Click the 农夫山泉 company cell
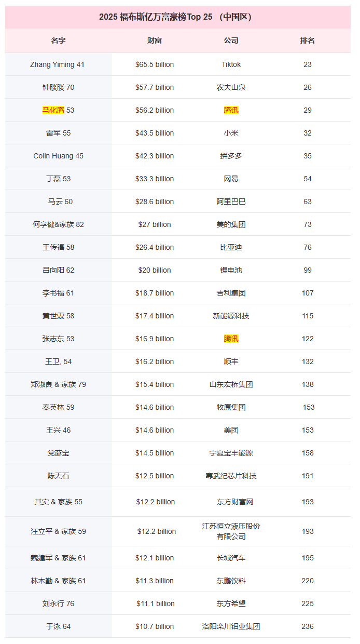The image size is (360, 644). 231,87
